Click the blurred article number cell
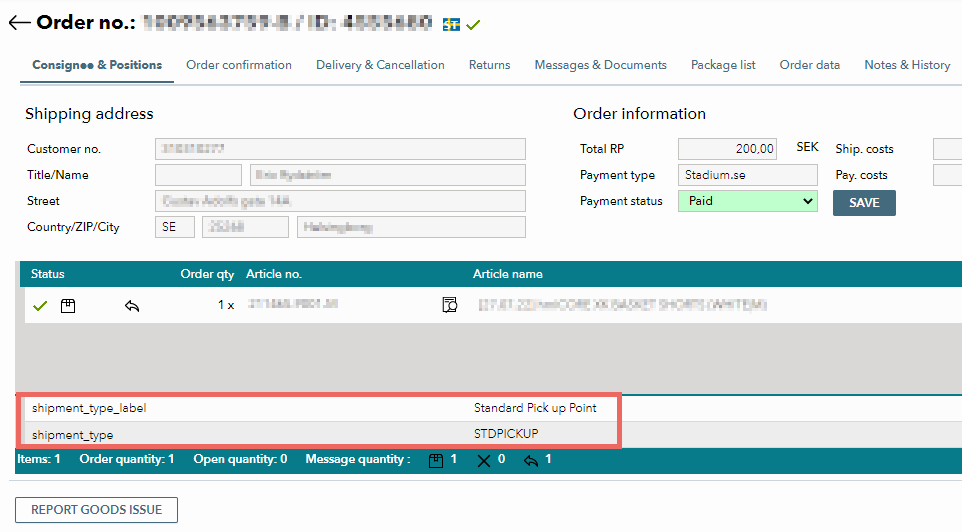962x532 pixels. click(293, 304)
